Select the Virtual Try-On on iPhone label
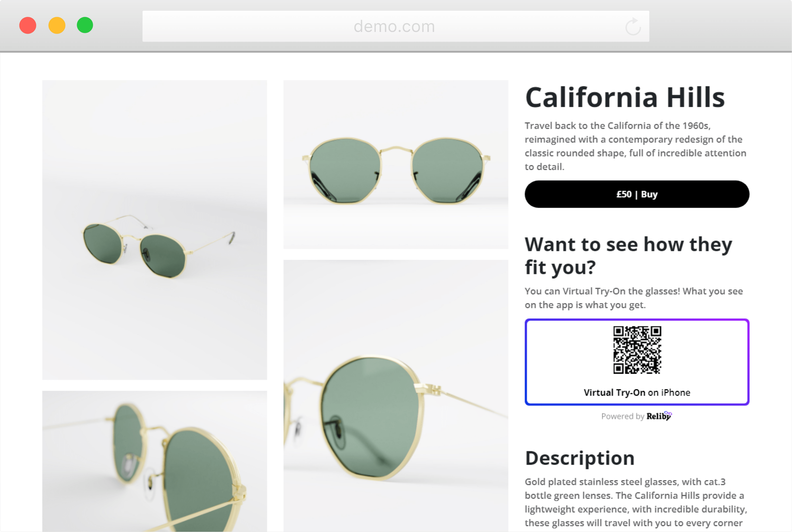The image size is (792, 532). click(x=637, y=393)
